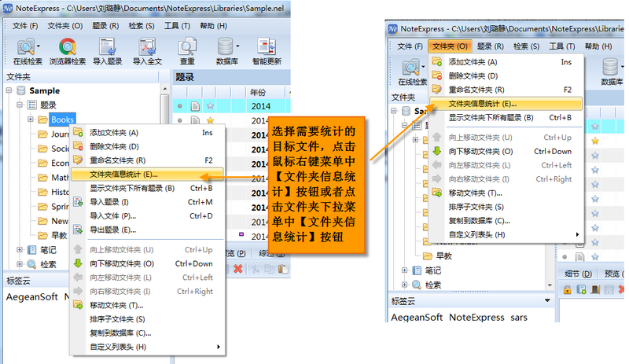Choose 文件夹信息统计 (E) in context menu
629x364 pixels.
click(147, 175)
